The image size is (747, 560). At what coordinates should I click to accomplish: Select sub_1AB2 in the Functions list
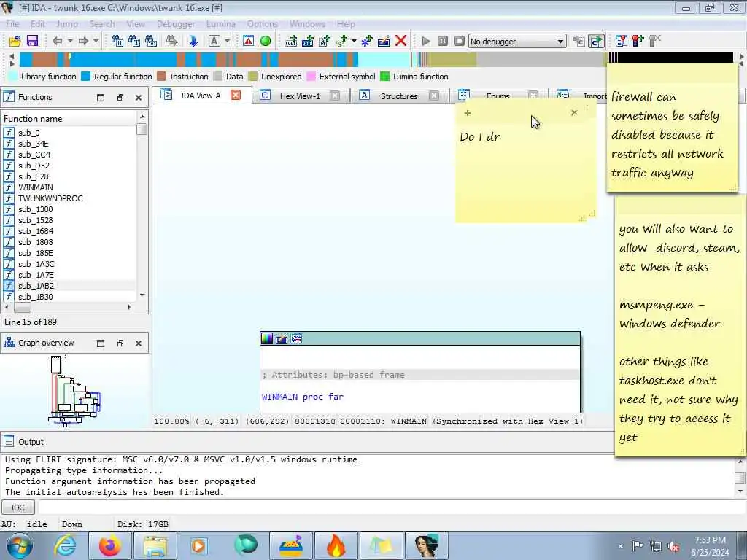(36, 286)
